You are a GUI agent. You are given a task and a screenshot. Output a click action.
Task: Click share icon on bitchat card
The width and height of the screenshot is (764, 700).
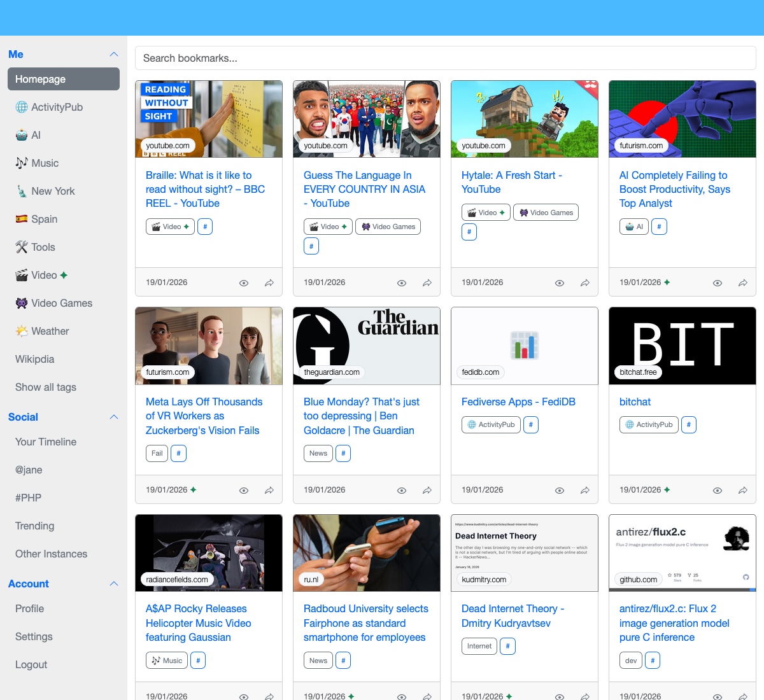click(743, 491)
